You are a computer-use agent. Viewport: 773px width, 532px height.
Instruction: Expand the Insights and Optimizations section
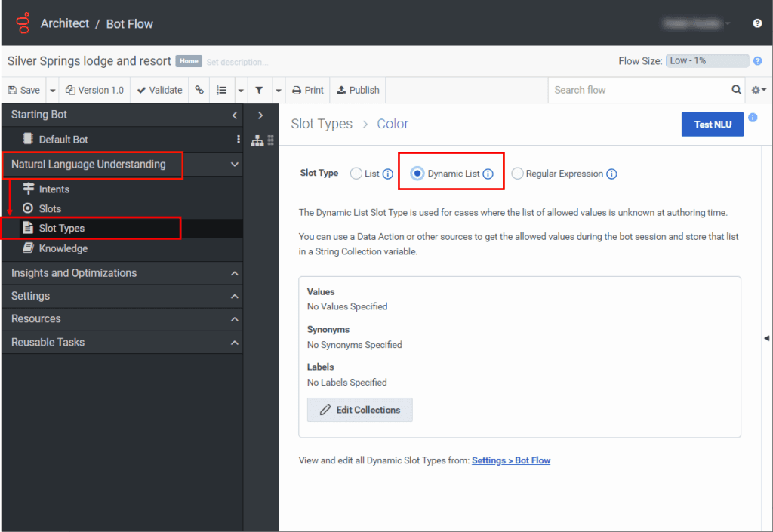[x=121, y=273]
